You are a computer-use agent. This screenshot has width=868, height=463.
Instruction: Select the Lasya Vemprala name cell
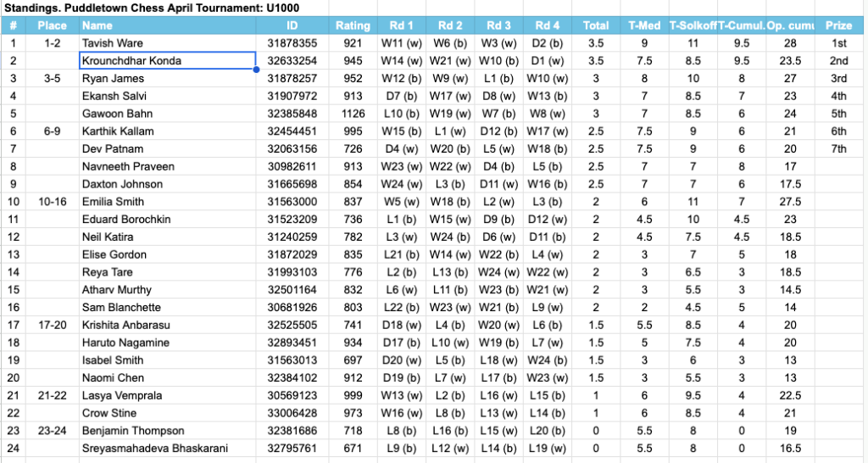click(167, 396)
